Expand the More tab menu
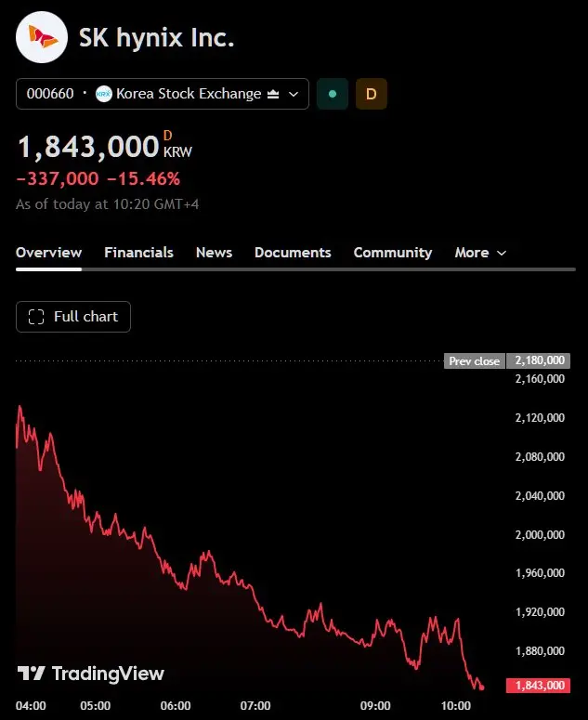The height and width of the screenshot is (720, 588). (480, 253)
